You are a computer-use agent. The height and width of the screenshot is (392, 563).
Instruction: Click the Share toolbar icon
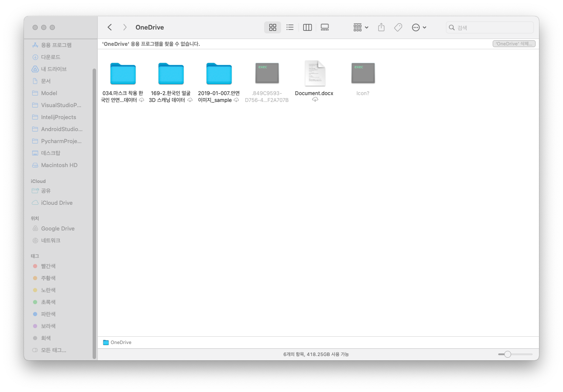(x=381, y=27)
